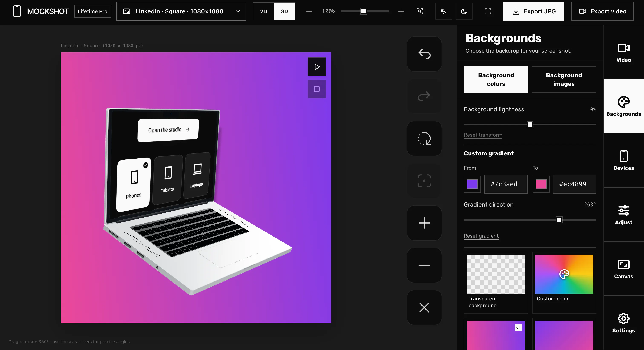Viewport: 644px width, 350px height.
Task: Click the large X close button
Action: [x=424, y=307]
